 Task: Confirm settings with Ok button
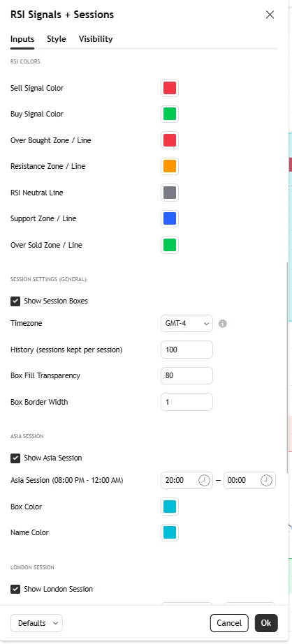[x=266, y=623]
